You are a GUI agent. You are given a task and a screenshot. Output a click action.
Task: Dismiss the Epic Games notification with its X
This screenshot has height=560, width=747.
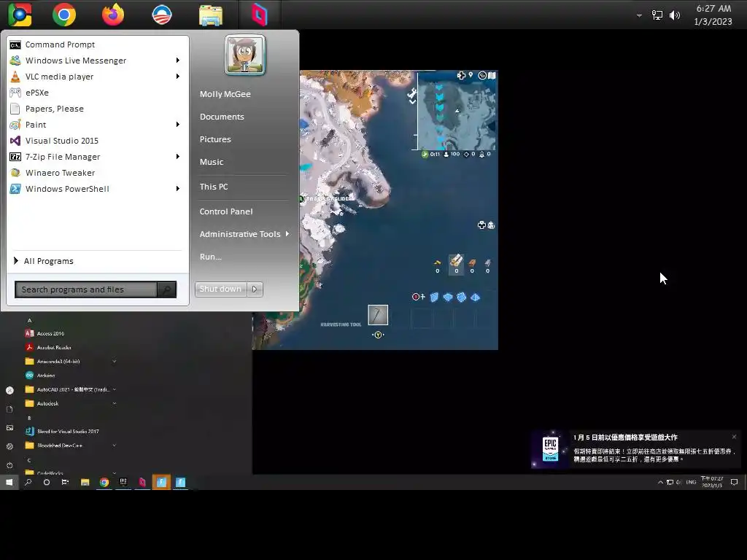[734, 437]
